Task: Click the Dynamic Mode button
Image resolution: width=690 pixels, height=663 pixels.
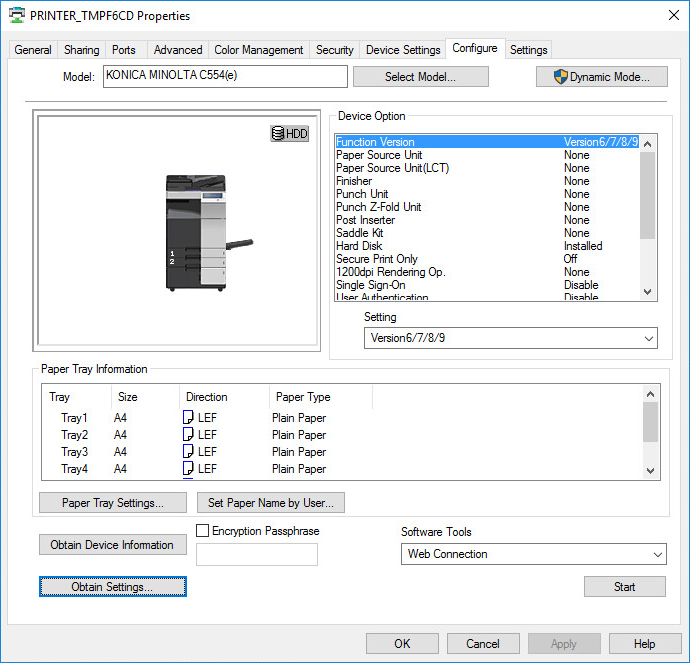Action: (x=601, y=77)
